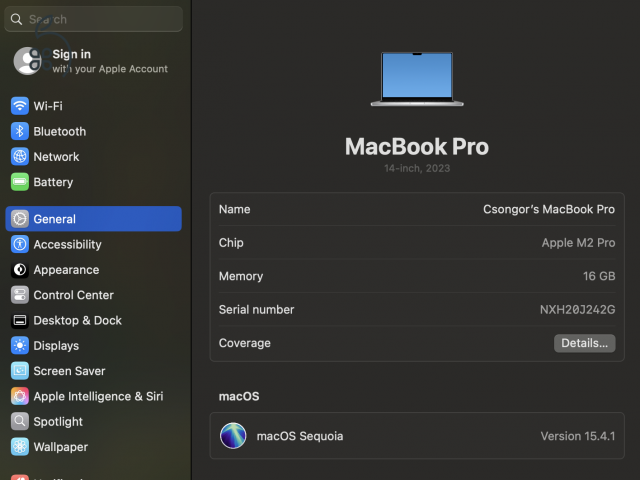Image resolution: width=640 pixels, height=480 pixels.
Task: Click the General gear icon
Action: coord(20,219)
